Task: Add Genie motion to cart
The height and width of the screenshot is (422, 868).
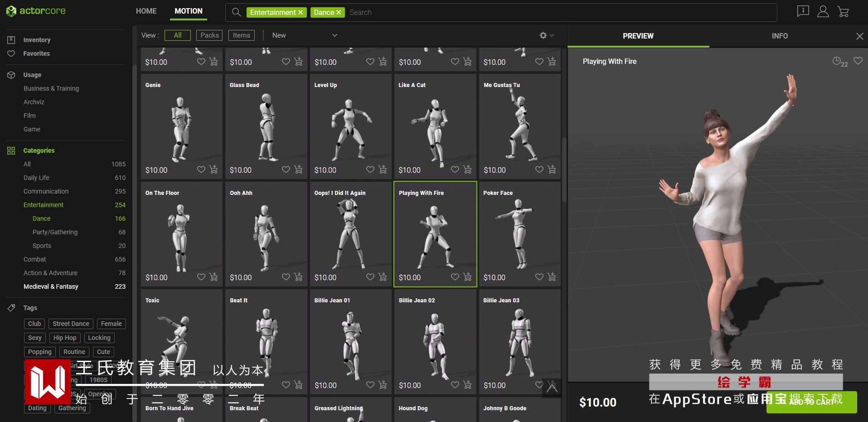Action: point(213,170)
